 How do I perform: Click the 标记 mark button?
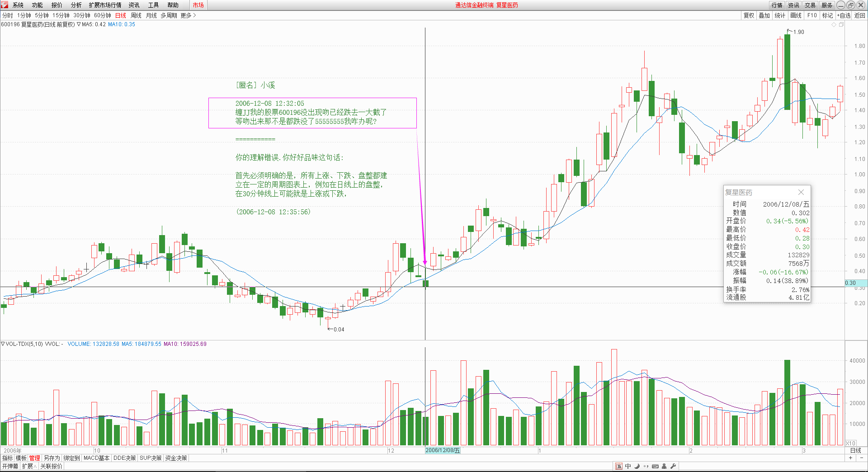tap(827, 15)
